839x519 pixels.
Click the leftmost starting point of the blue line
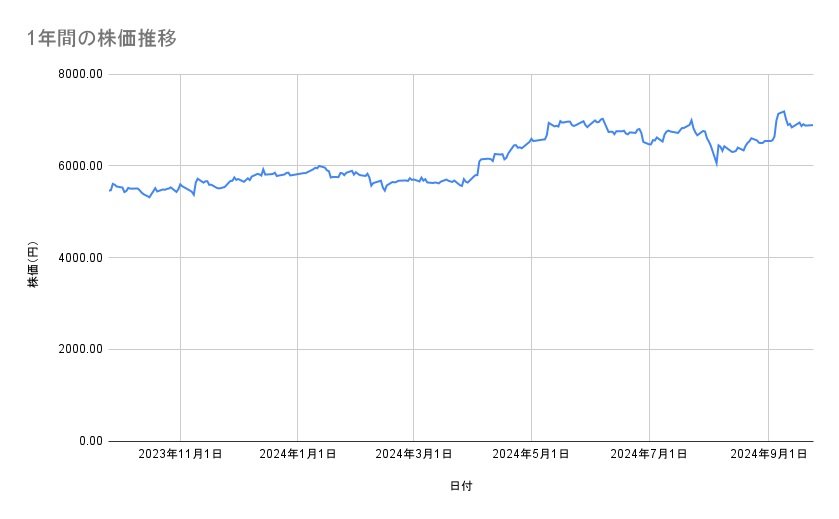pos(109,190)
